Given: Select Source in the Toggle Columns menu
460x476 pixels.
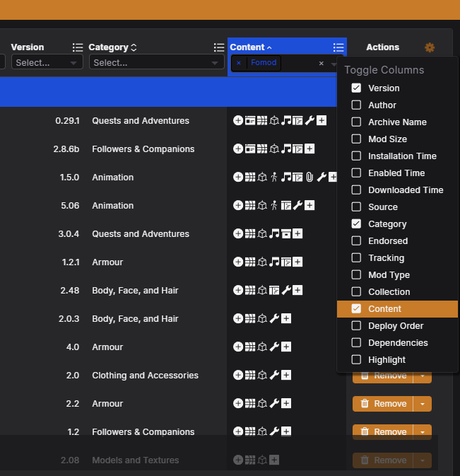Looking at the screenshot, I should click(x=397, y=207).
